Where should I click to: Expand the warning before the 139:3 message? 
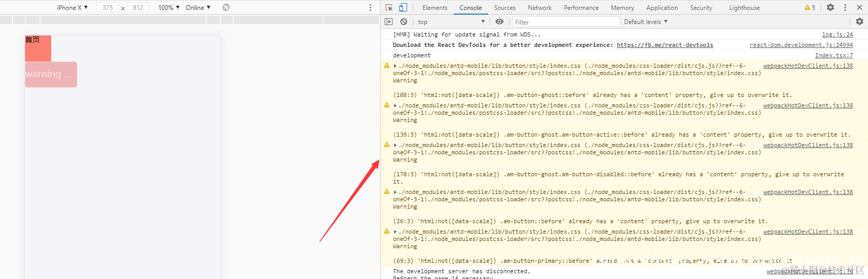click(395, 106)
